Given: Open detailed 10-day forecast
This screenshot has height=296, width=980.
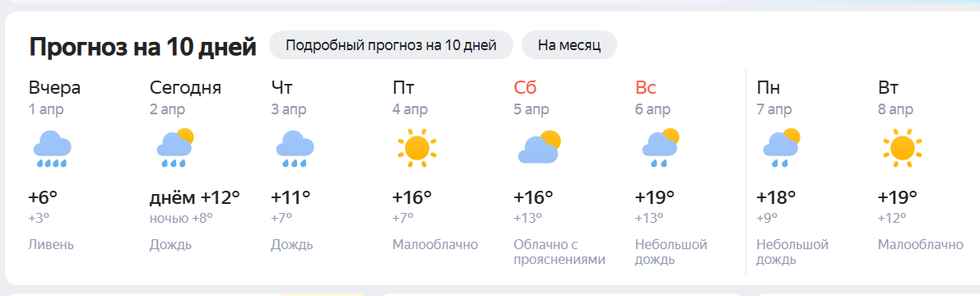Looking at the screenshot, I should (x=391, y=45).
